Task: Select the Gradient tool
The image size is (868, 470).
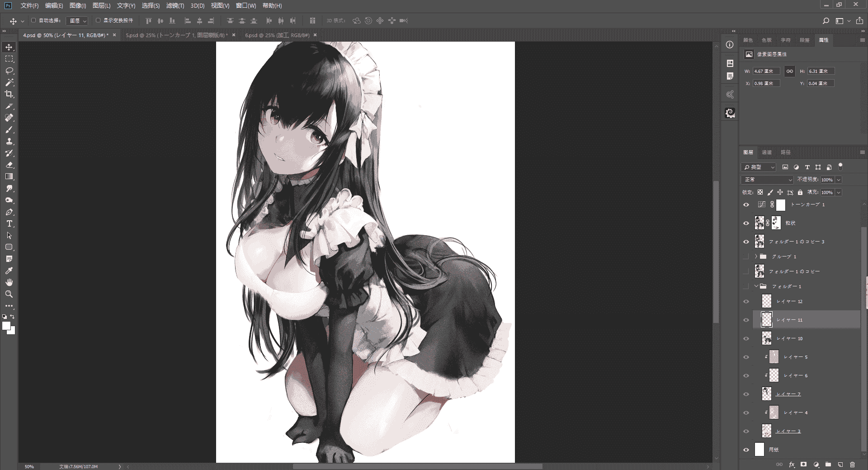Action: [9, 176]
